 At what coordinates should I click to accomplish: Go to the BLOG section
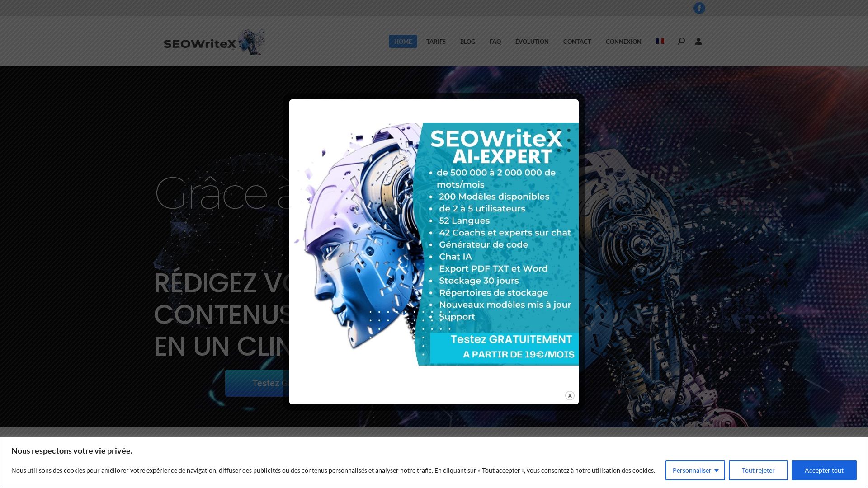(467, 41)
